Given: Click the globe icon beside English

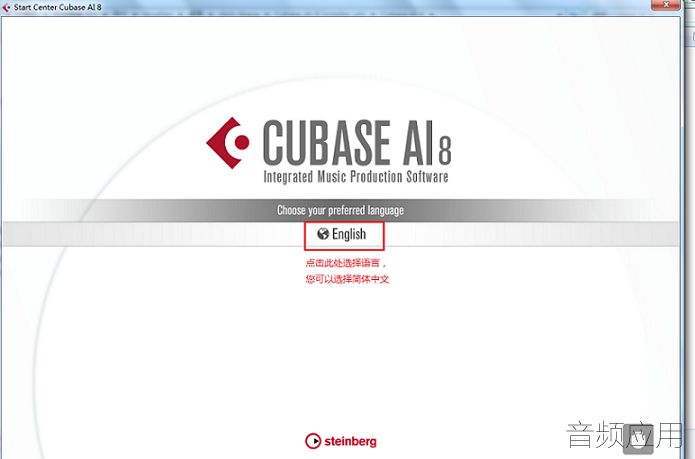Looking at the screenshot, I should (323, 233).
